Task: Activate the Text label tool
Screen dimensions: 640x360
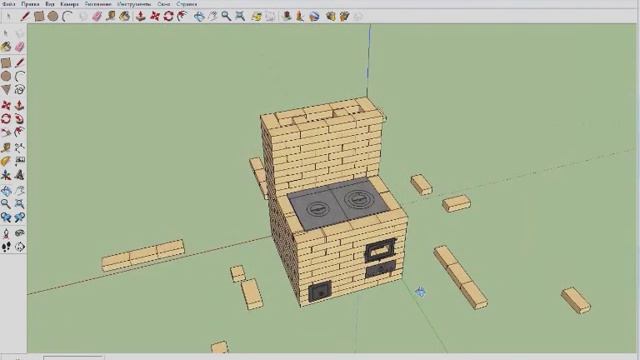Action: click(20, 161)
